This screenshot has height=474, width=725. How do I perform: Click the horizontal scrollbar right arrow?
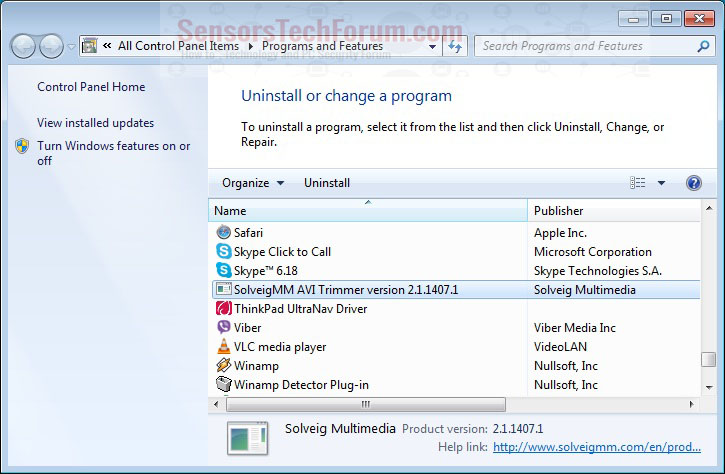pyautogui.click(x=692, y=404)
